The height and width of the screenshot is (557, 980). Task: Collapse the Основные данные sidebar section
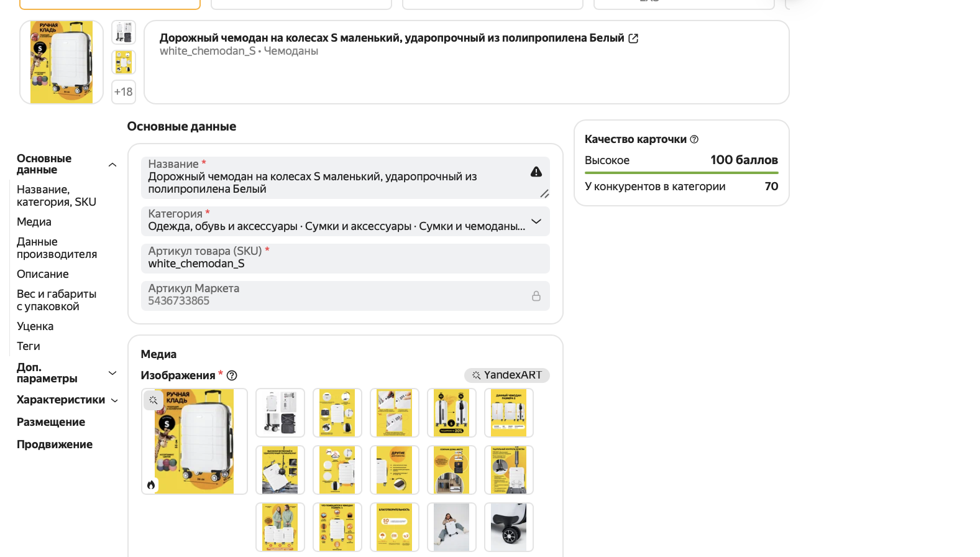click(112, 165)
